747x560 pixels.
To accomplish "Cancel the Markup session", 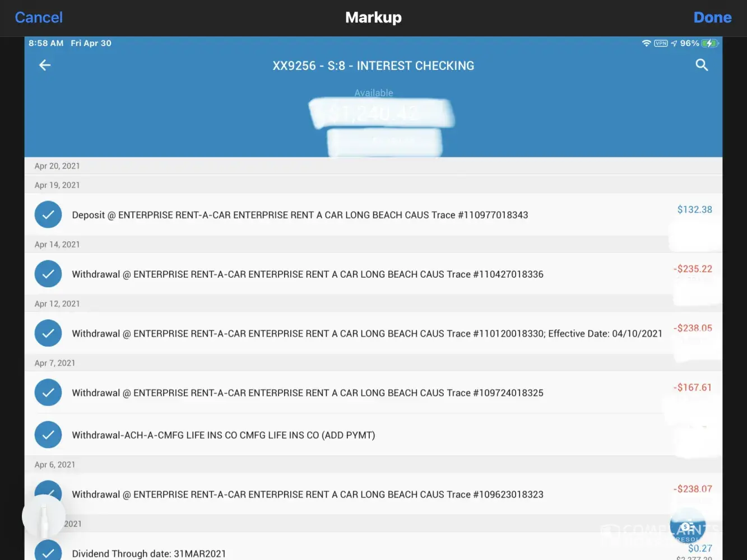I will point(39,17).
